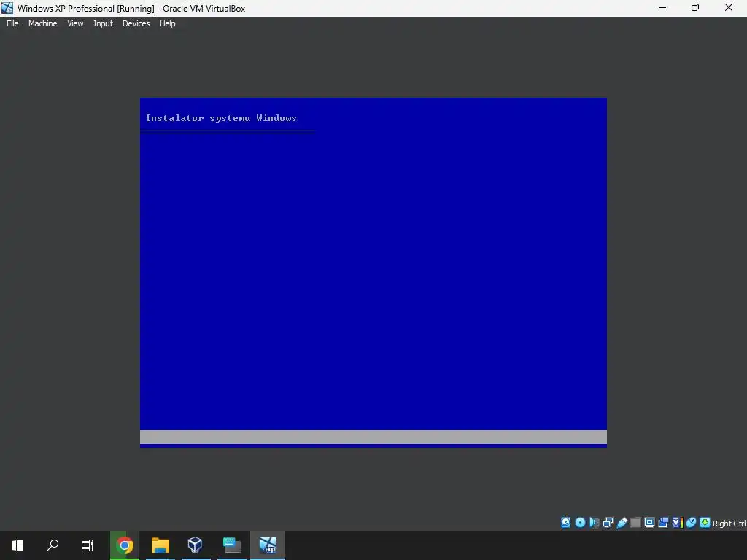Open the View menu
Screen dimensions: 747x560
coord(75,23)
